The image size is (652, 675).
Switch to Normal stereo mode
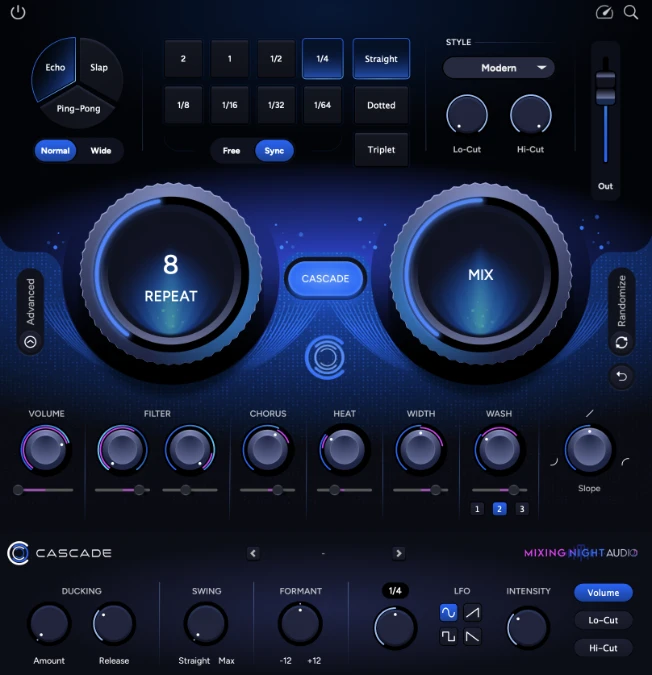click(x=55, y=151)
